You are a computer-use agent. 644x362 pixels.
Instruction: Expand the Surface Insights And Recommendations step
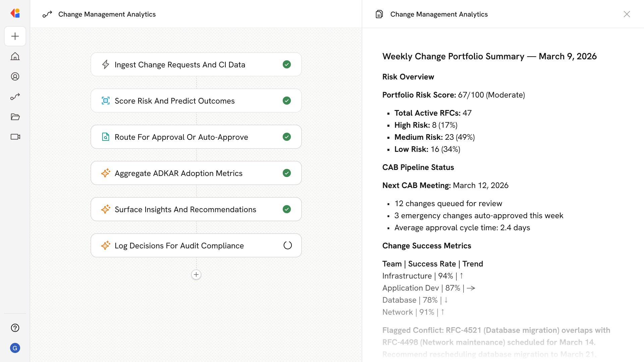185,209
